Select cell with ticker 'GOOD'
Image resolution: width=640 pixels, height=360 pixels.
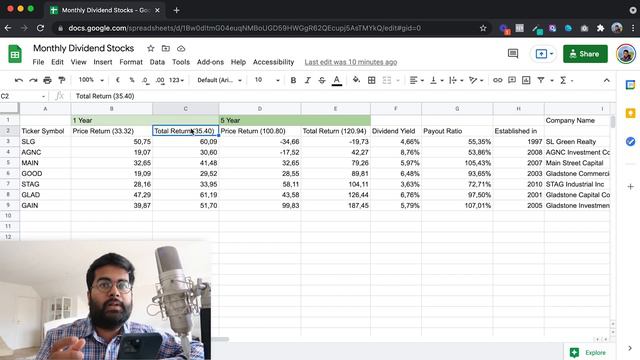(x=45, y=173)
